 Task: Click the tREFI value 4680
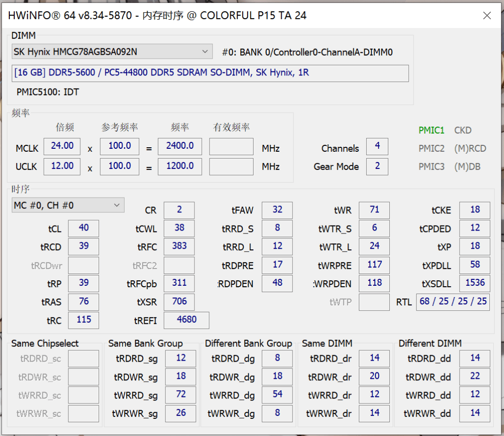[187, 320]
